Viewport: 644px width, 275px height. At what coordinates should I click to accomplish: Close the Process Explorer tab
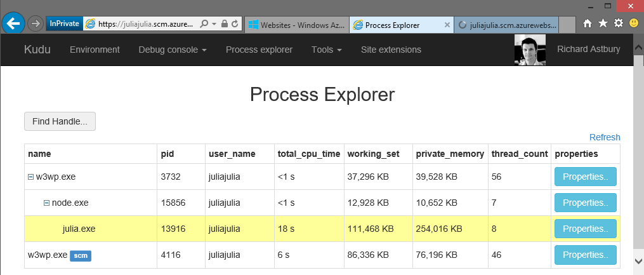point(447,25)
